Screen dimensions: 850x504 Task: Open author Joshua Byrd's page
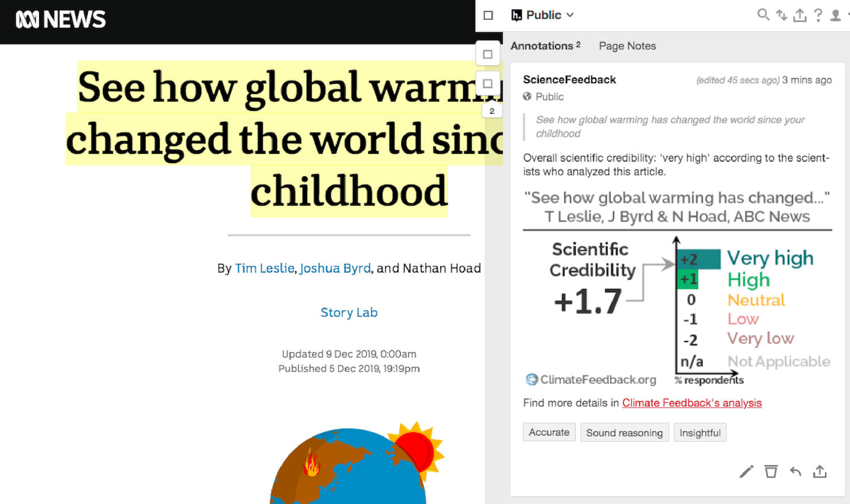(x=335, y=268)
